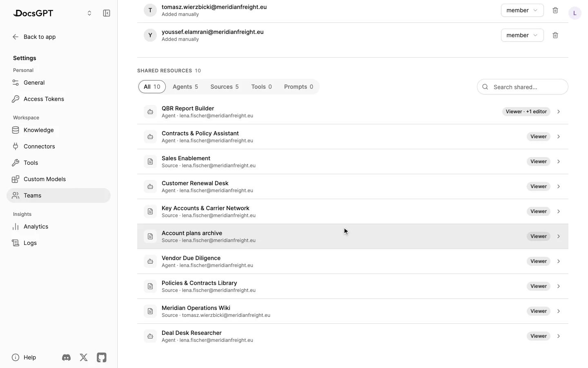Show All 10 shared resources tab
588x368 pixels.
point(152,87)
